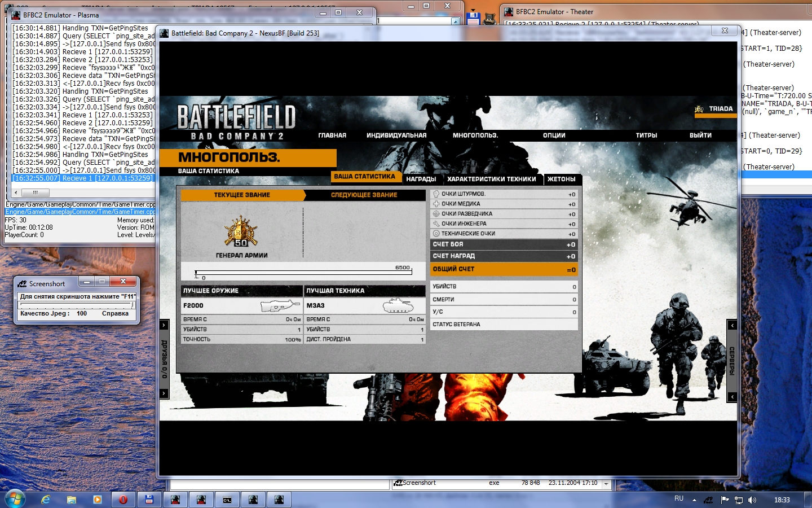812x508 pixels.
Task: Click the Screenshot app tray icon
Action: pyautogui.click(x=709, y=500)
